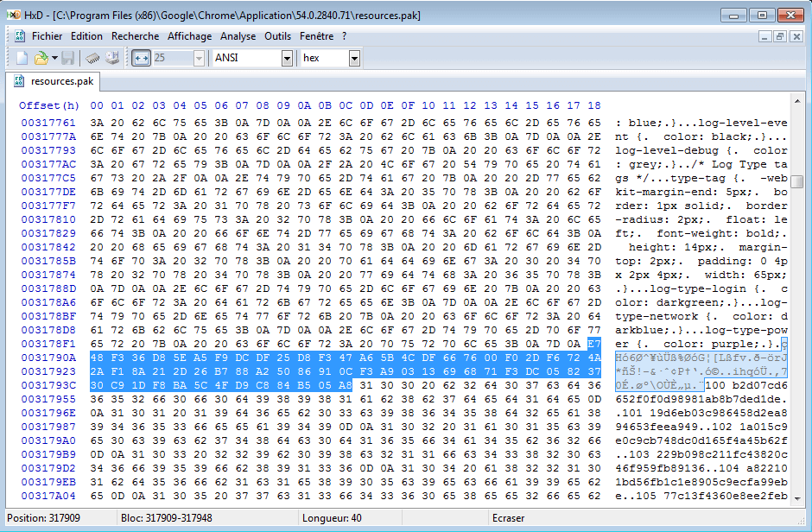Viewport: 812px width, 532px height.
Task: Click the New file icon in toolbar
Action: (22, 58)
